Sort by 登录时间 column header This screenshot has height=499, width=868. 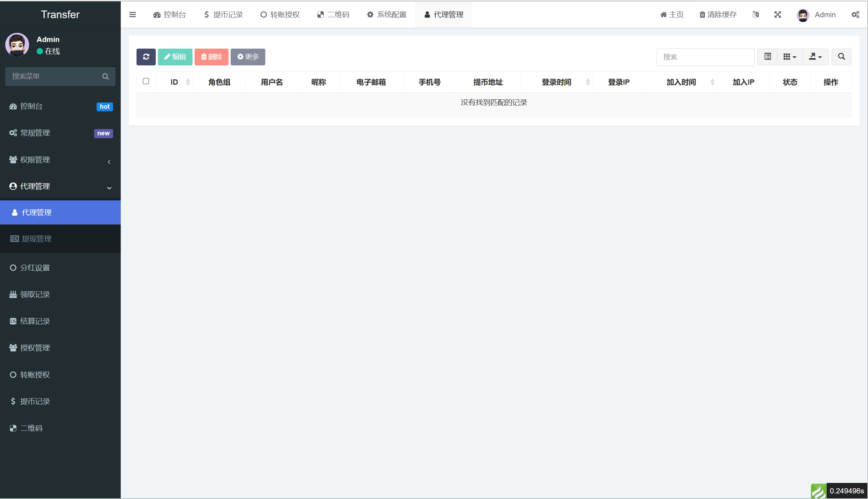pos(556,82)
